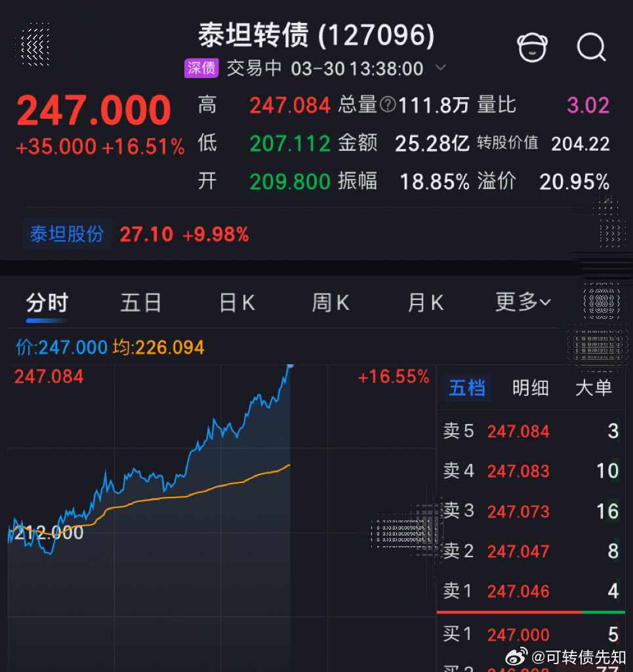This screenshot has width=633, height=672.
Task: Click the latest point on intraday price line
Action: coord(290,366)
